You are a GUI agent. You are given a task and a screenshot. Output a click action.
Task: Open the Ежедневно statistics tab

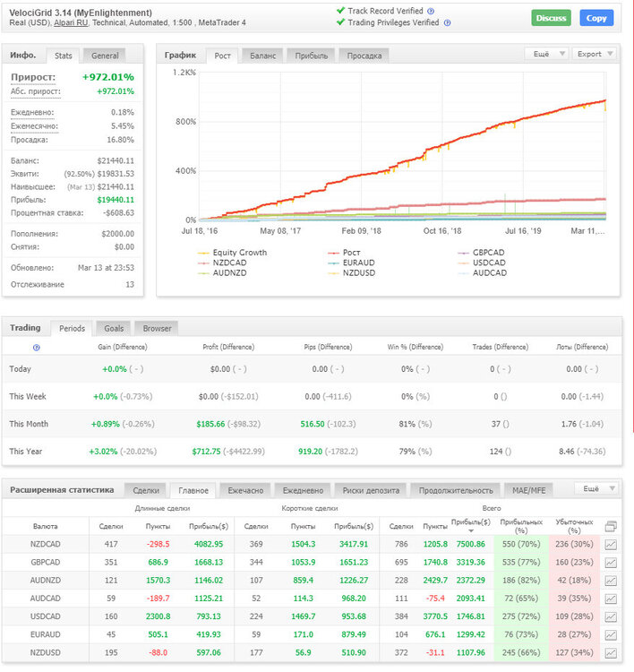point(303,491)
